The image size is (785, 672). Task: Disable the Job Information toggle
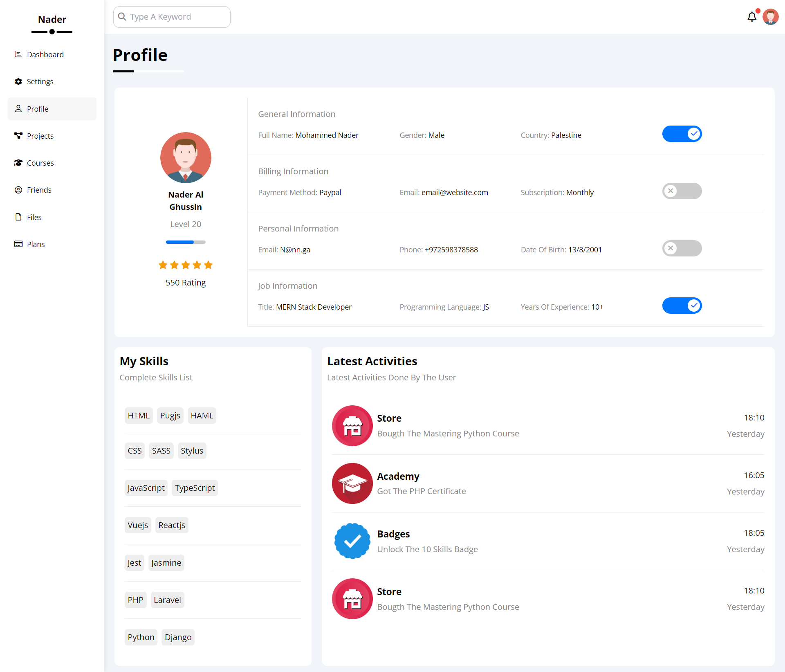pos(682,306)
